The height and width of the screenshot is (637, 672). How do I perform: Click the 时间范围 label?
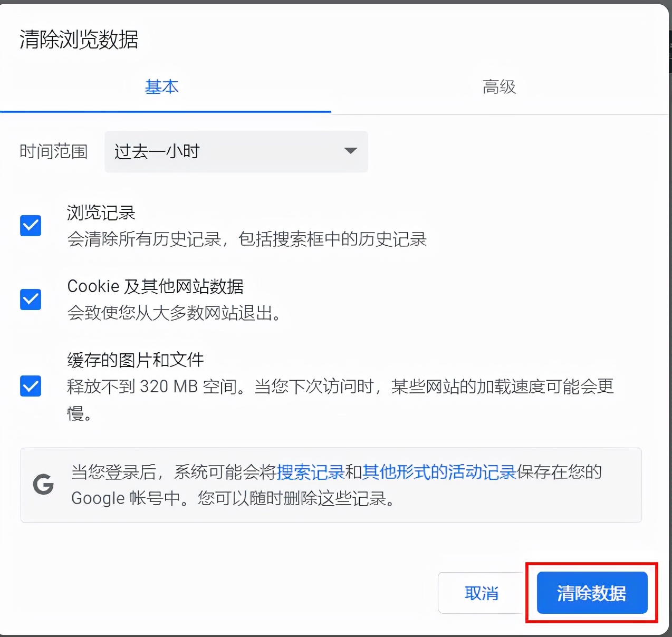coord(53,152)
